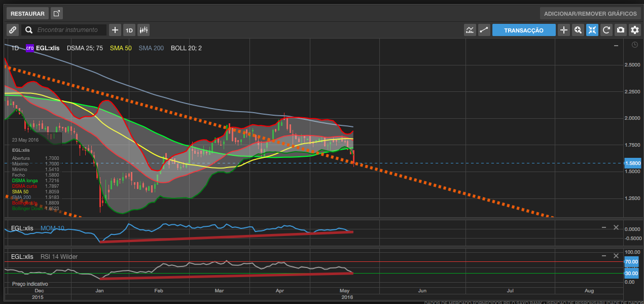The image size is (644, 304).
Task: Open the 1D time period selector
Action: coord(129,30)
